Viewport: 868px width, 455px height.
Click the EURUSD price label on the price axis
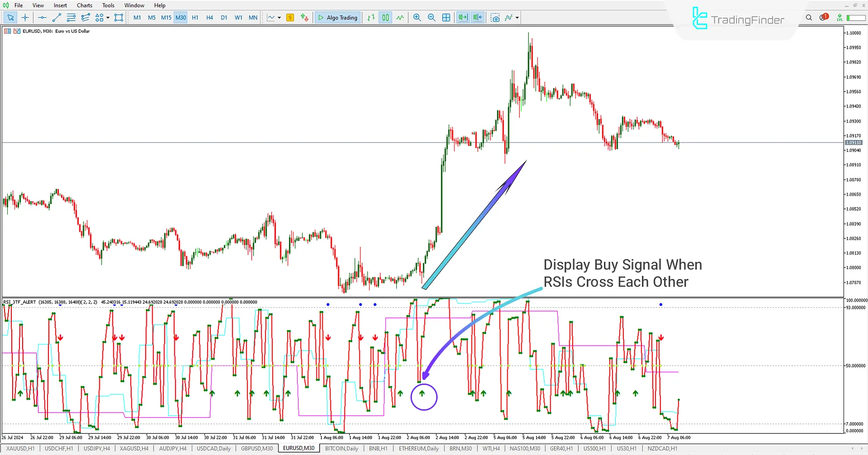point(853,142)
